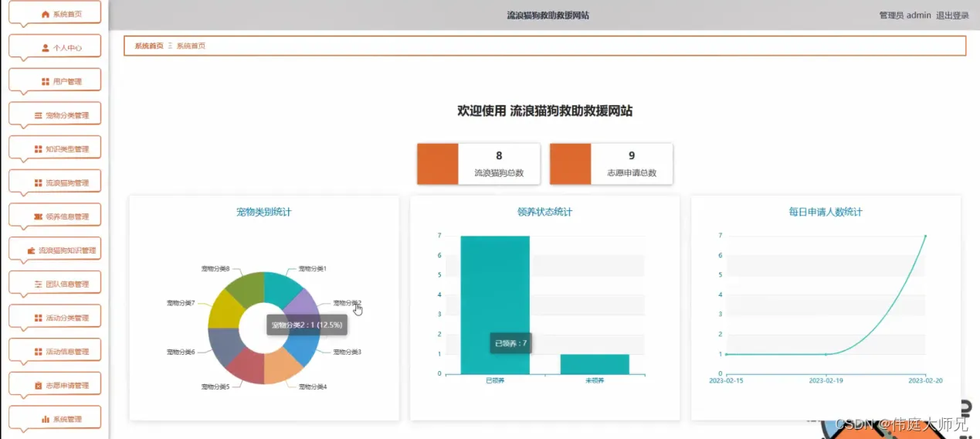Click the short 未领养 bar in chart

coord(595,364)
